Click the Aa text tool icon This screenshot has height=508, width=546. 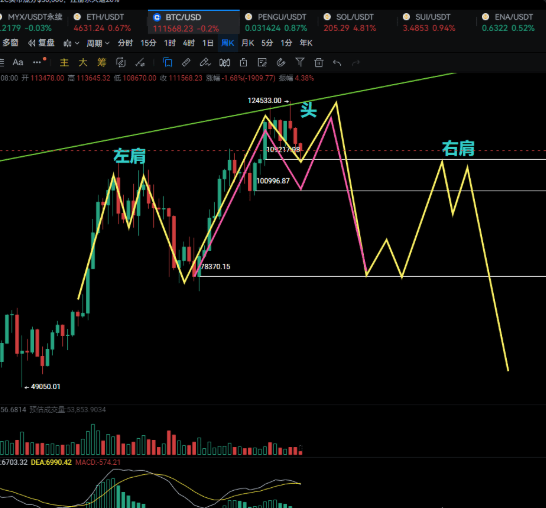point(18,62)
